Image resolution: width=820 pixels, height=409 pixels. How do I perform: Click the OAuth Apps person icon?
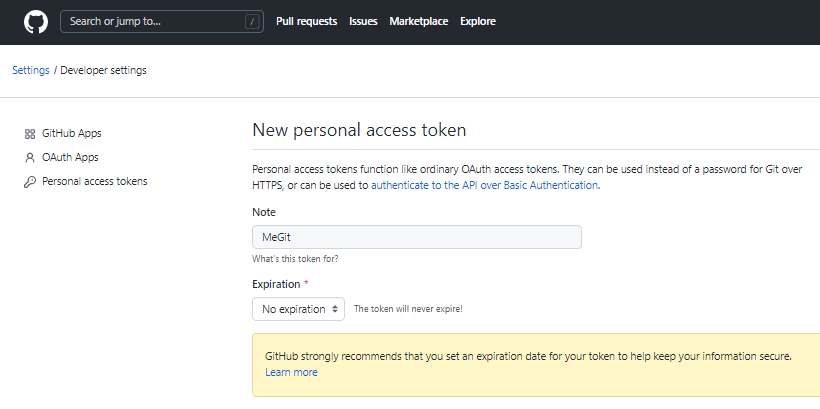(30, 158)
